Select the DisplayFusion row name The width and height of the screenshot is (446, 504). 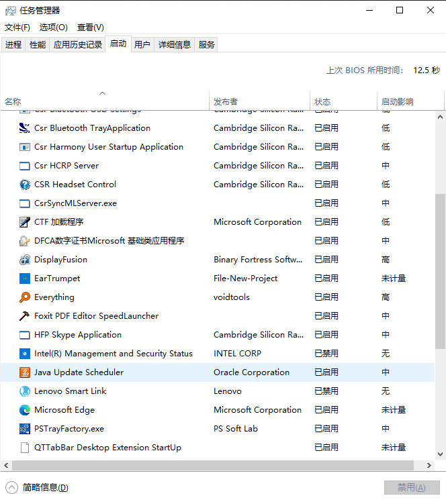61,260
